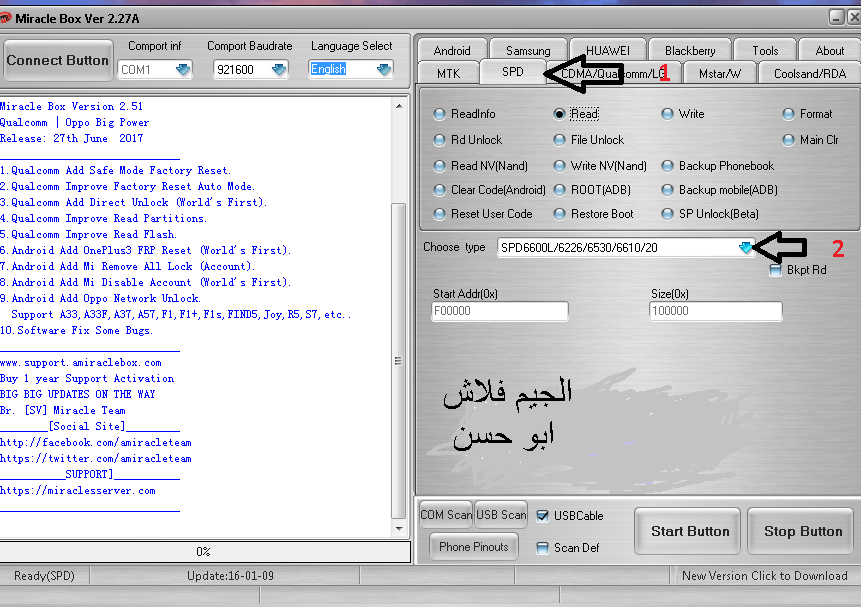Click the Stop Button

803,531
